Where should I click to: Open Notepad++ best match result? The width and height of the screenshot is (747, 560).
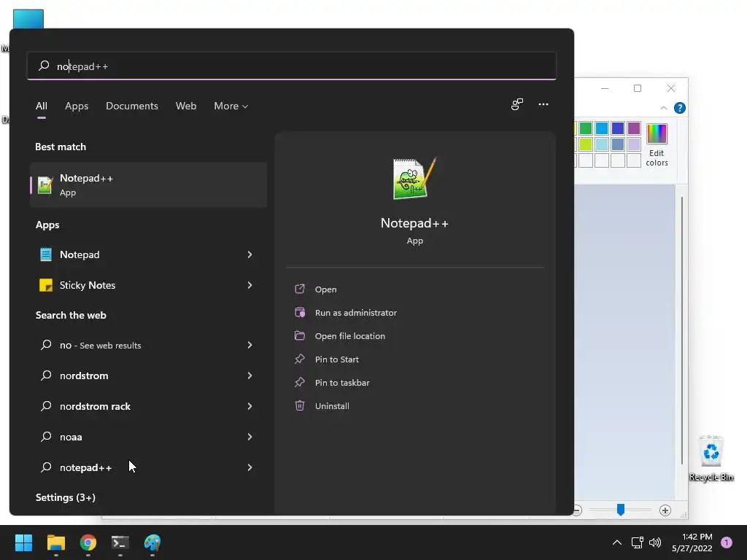(148, 184)
